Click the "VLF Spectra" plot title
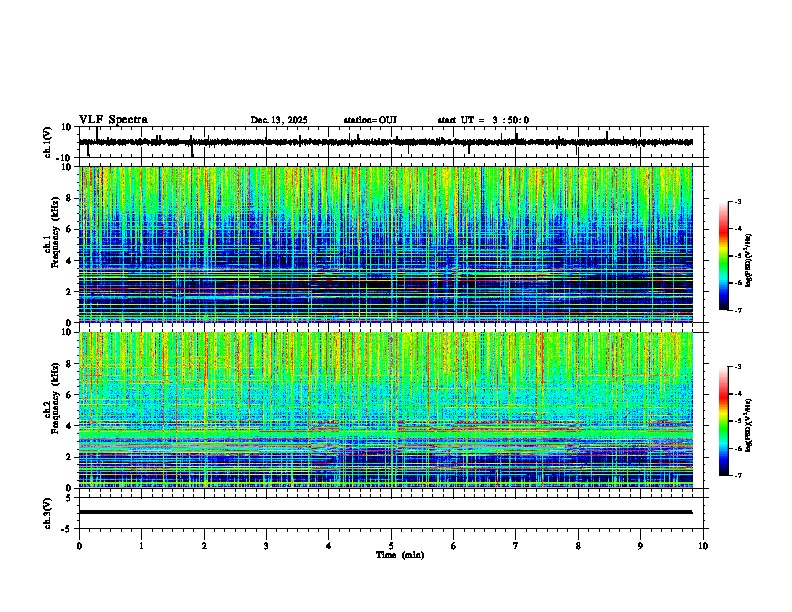Viewport: 792px width, 612px height. click(x=113, y=120)
